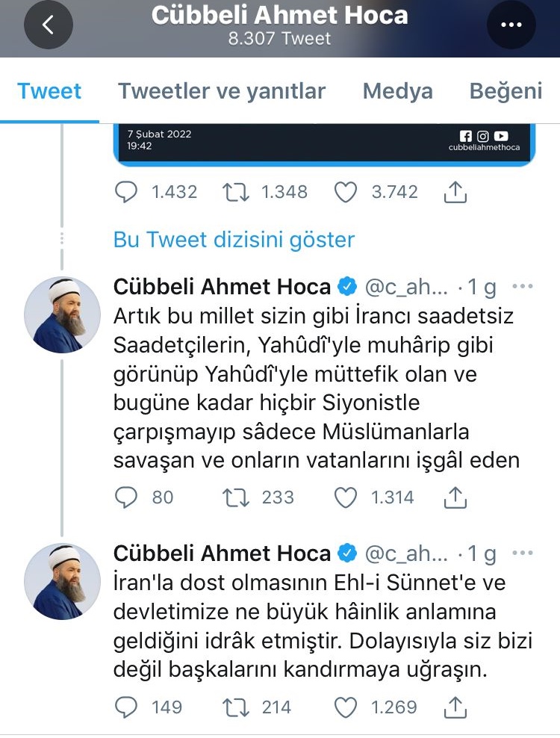Like the tweet with 3.742 likes

tap(346, 192)
